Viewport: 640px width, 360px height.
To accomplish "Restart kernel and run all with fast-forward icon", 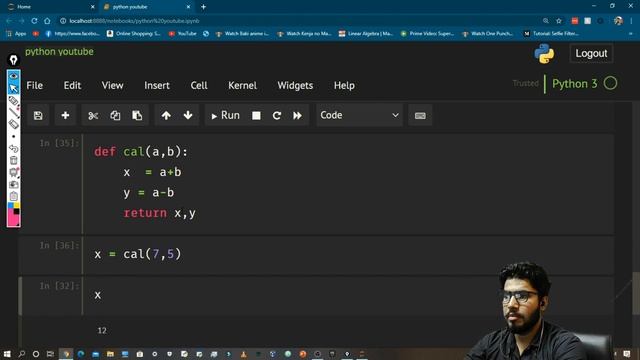I will [x=298, y=116].
